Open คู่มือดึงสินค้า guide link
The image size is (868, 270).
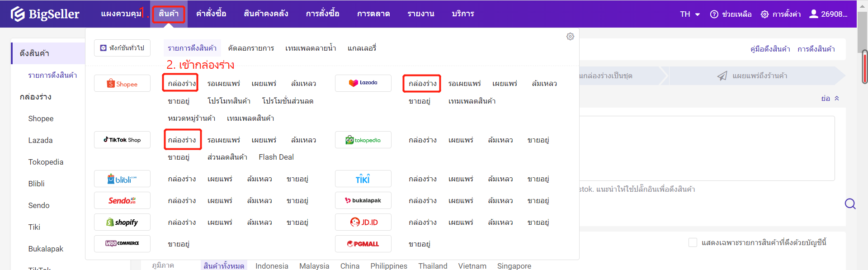770,49
